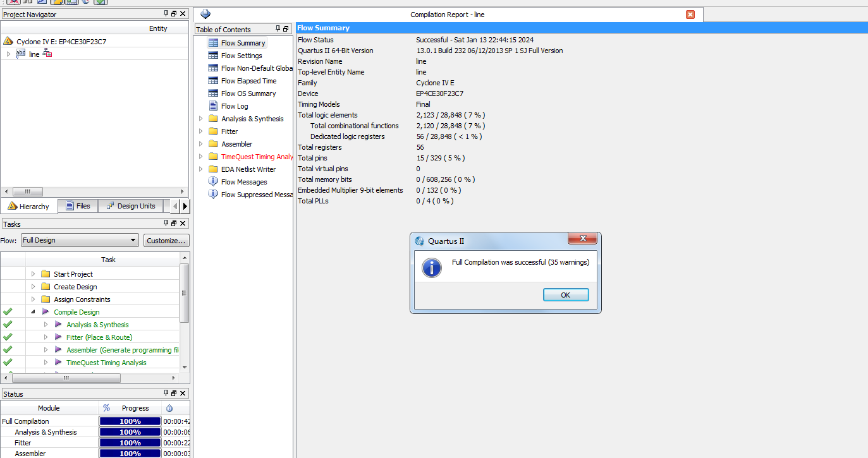Image resolution: width=868 pixels, height=458 pixels.
Task: Close the Tasks panel
Action: (183, 223)
